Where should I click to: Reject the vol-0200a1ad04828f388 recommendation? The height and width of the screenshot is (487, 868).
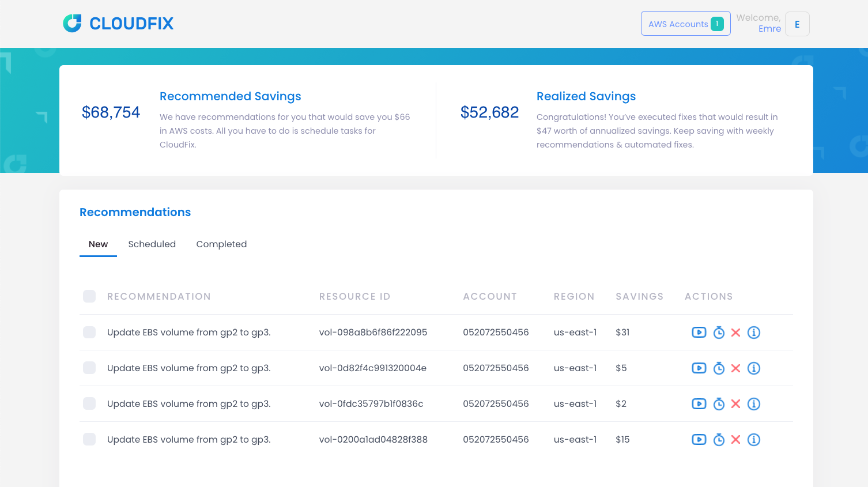pos(735,440)
